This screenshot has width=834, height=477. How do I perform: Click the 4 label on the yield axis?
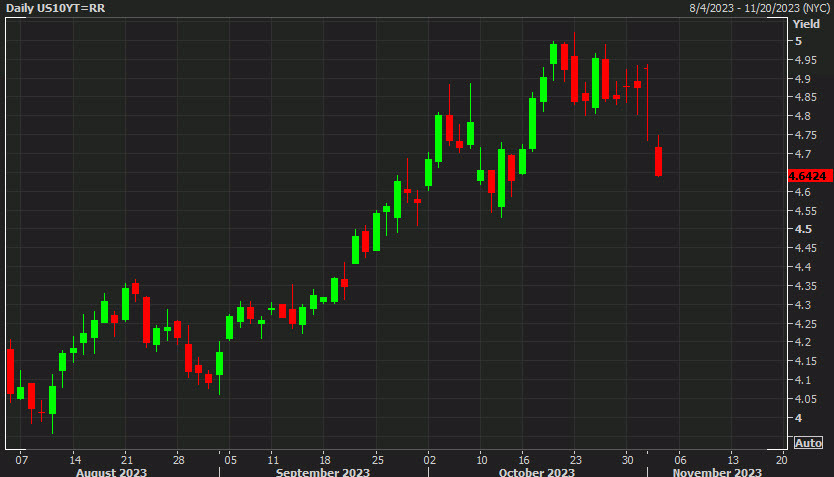point(798,418)
